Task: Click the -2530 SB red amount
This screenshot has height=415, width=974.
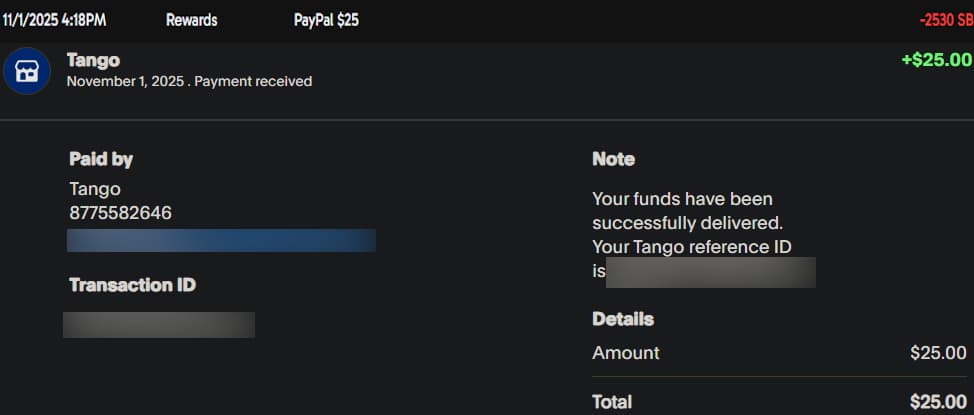Action: pyautogui.click(x=945, y=20)
